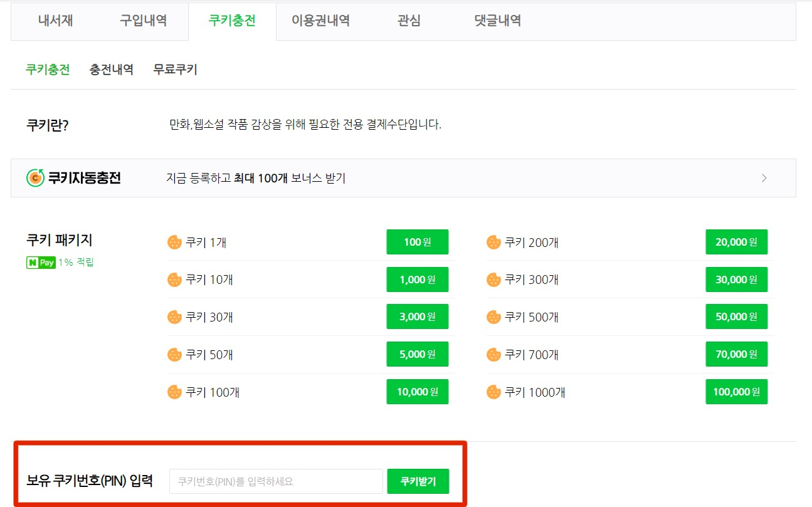This screenshot has width=812, height=507.
Task: Click the cookie icon beside 쿠키 200개
Action: tap(493, 242)
